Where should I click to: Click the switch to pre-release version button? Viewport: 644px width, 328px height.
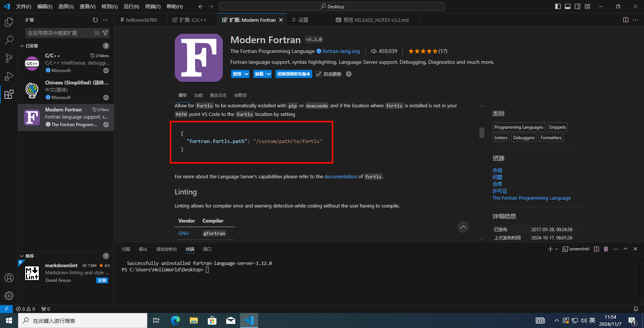coord(293,74)
